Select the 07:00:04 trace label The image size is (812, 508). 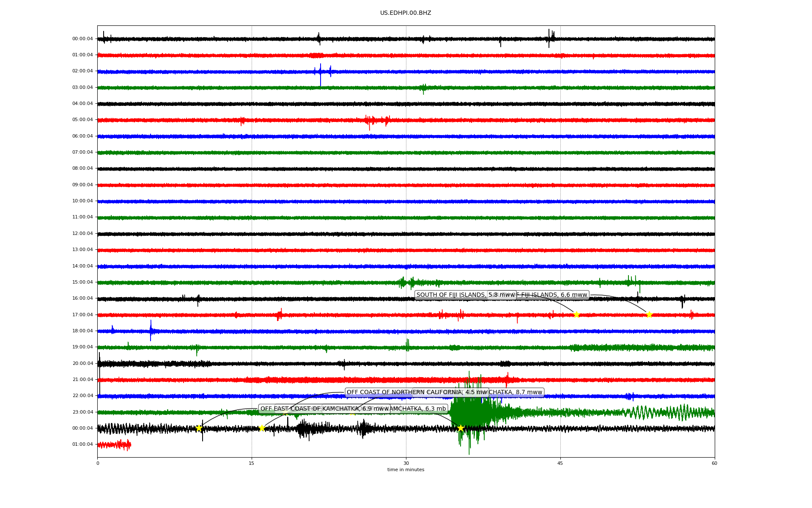pos(82,152)
